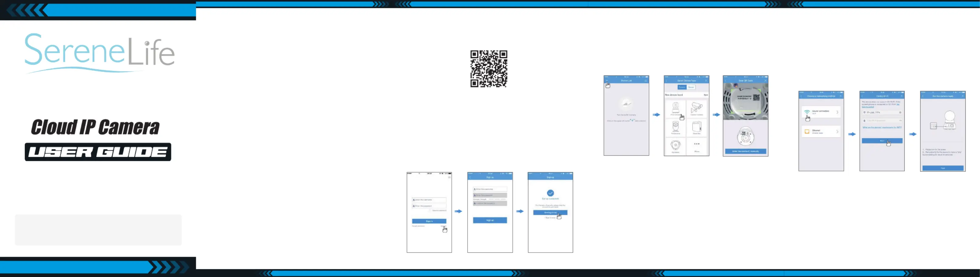Click the Wi-Fi password input field
The height and width of the screenshot is (277, 980).
pyautogui.click(x=882, y=120)
